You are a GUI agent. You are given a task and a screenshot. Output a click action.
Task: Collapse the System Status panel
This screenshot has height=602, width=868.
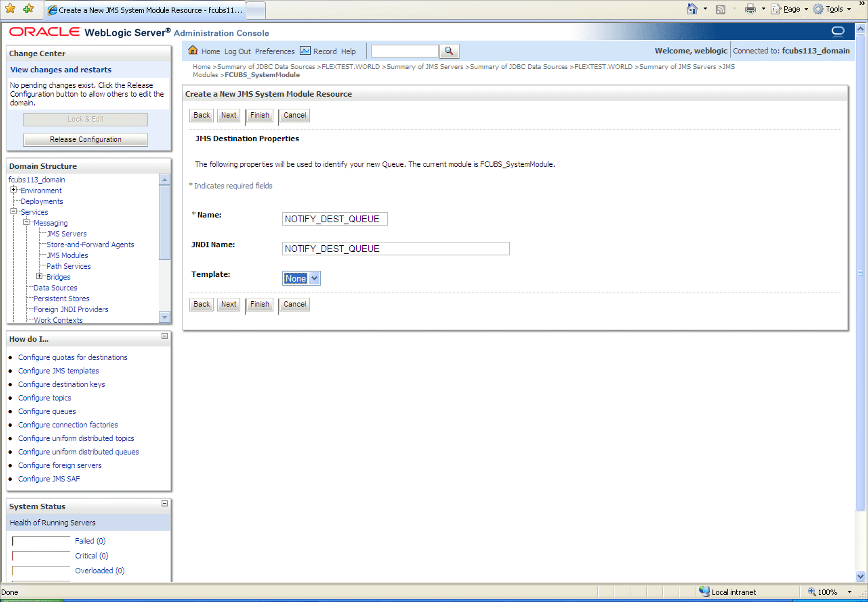(165, 504)
